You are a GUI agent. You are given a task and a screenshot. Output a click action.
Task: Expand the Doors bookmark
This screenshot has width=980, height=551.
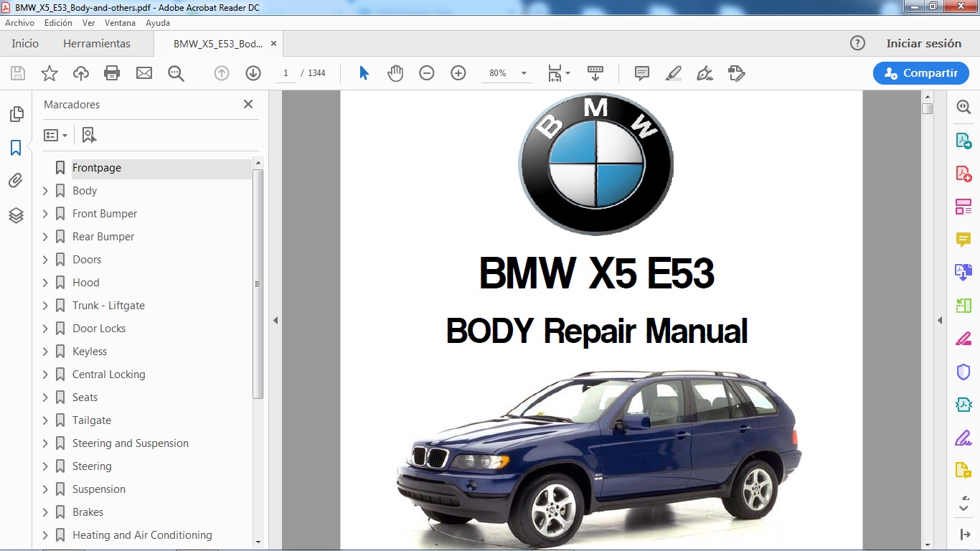[x=45, y=260]
